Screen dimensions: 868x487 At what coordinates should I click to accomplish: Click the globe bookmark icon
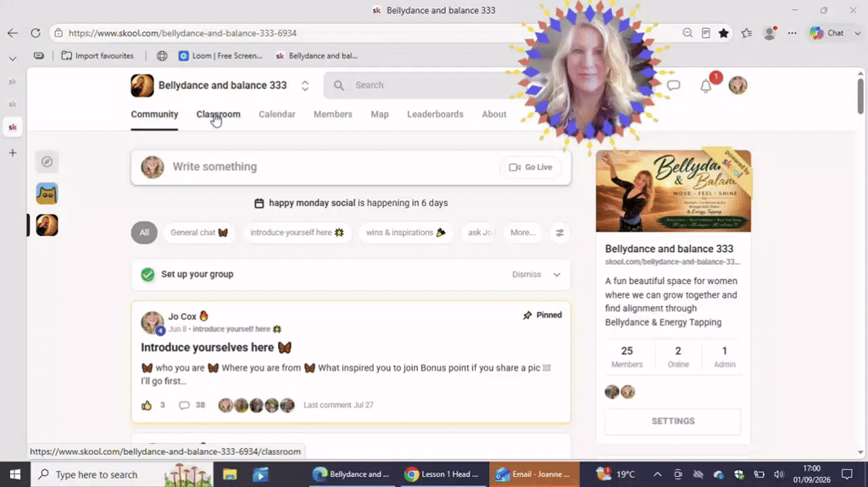(x=162, y=56)
